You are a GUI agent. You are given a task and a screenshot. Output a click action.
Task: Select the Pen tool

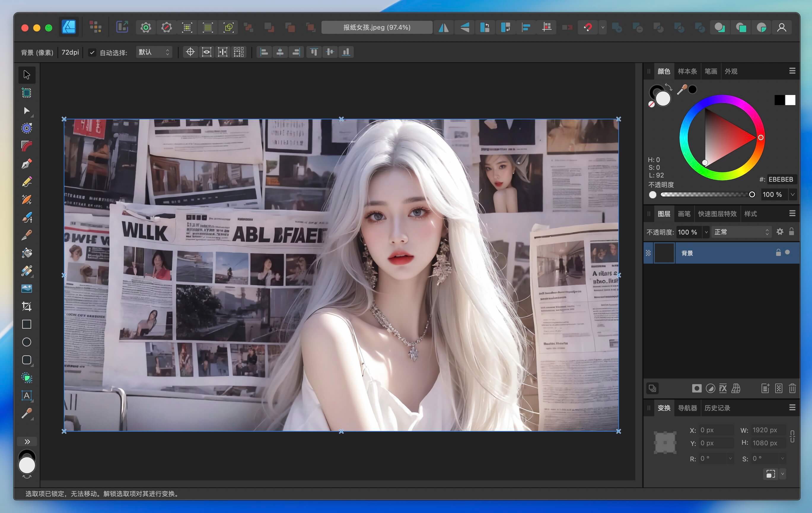click(x=27, y=164)
